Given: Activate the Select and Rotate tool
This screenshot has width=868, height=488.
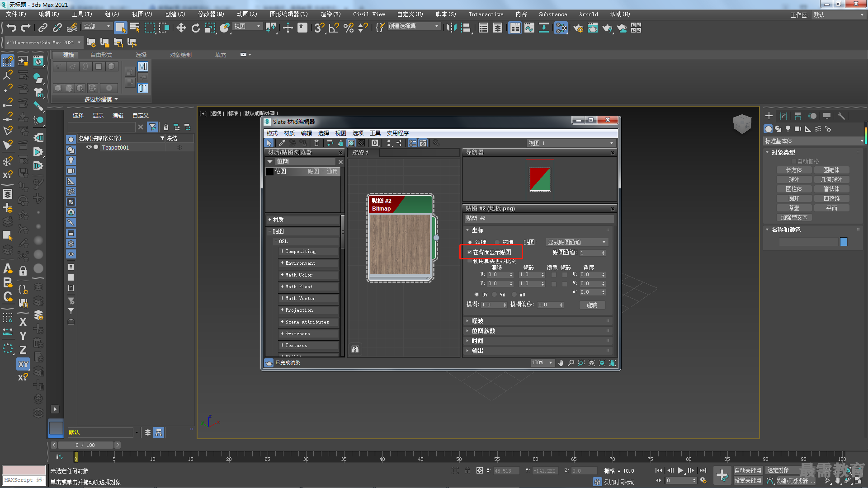Looking at the screenshot, I should pos(196,28).
